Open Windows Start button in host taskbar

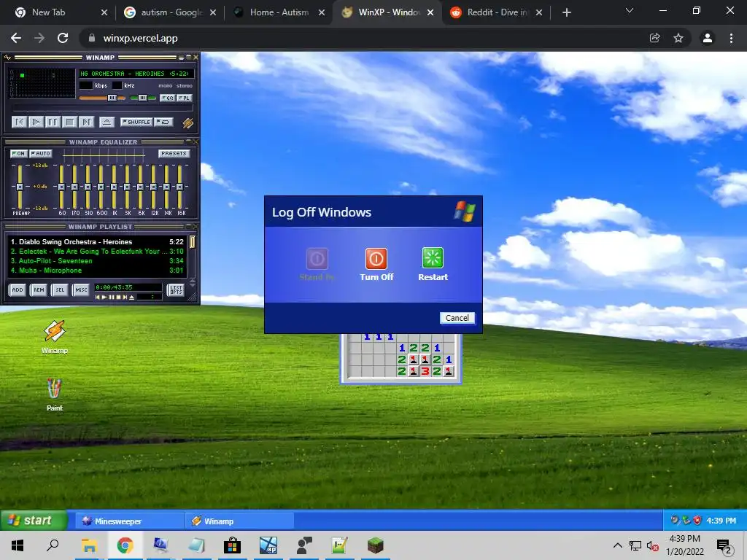(18, 545)
